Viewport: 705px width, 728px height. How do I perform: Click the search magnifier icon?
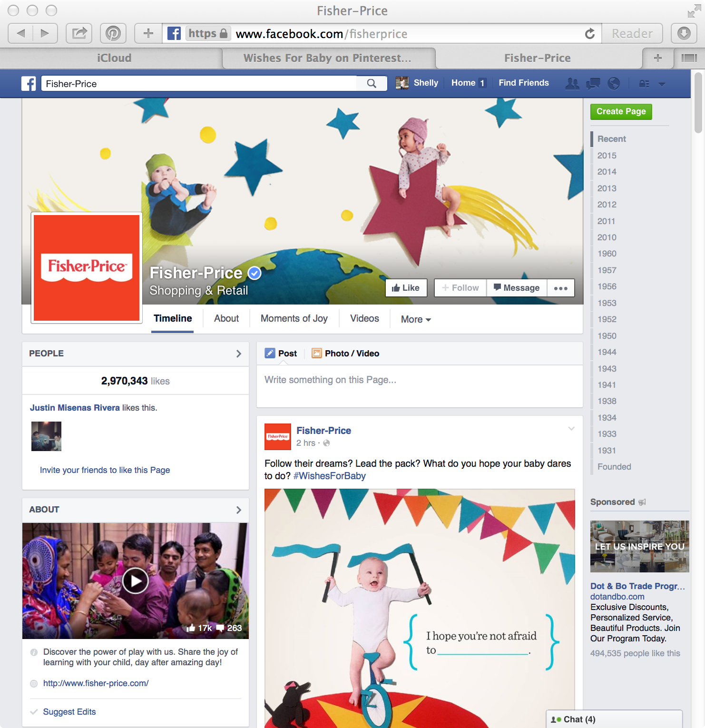point(372,83)
